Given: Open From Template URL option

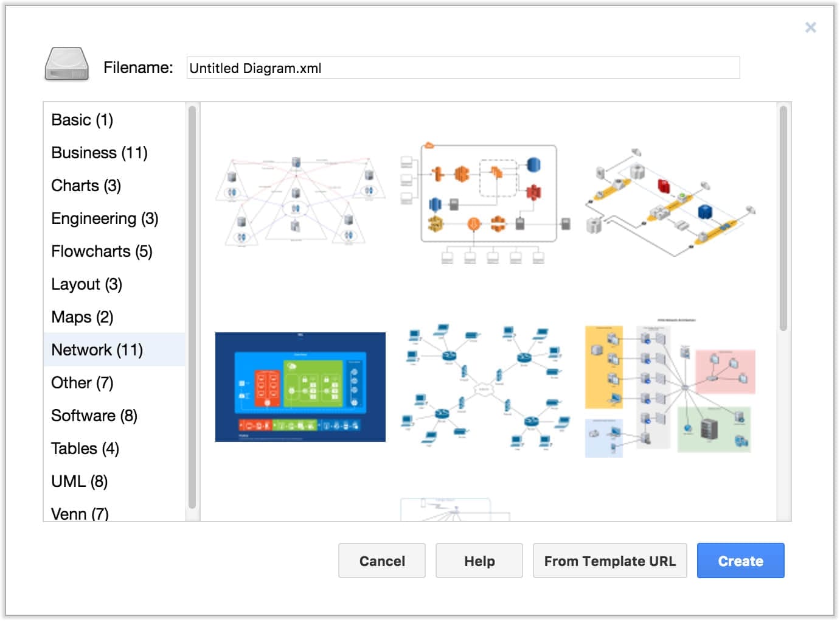Looking at the screenshot, I should click(x=609, y=561).
